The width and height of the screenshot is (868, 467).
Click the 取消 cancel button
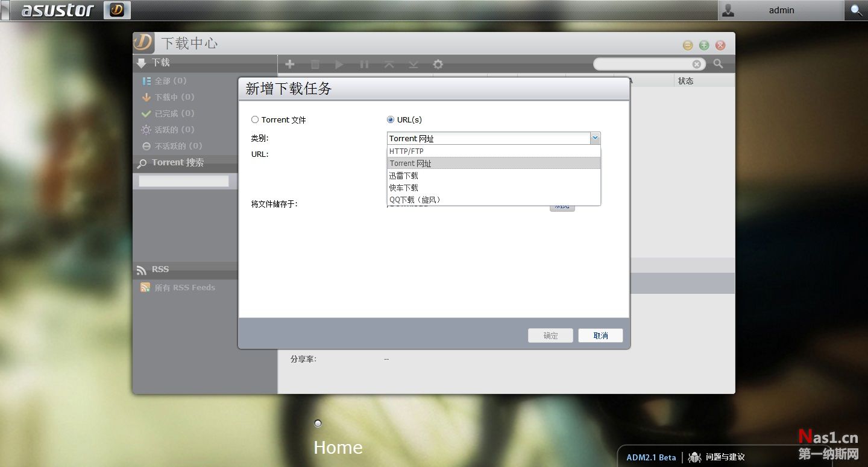(600, 335)
